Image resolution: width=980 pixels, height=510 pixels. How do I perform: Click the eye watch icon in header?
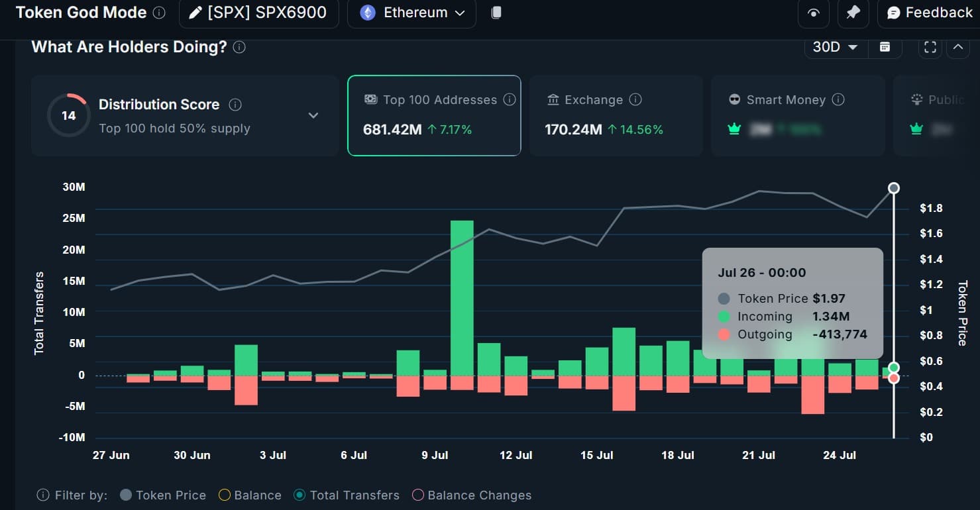[x=814, y=13]
